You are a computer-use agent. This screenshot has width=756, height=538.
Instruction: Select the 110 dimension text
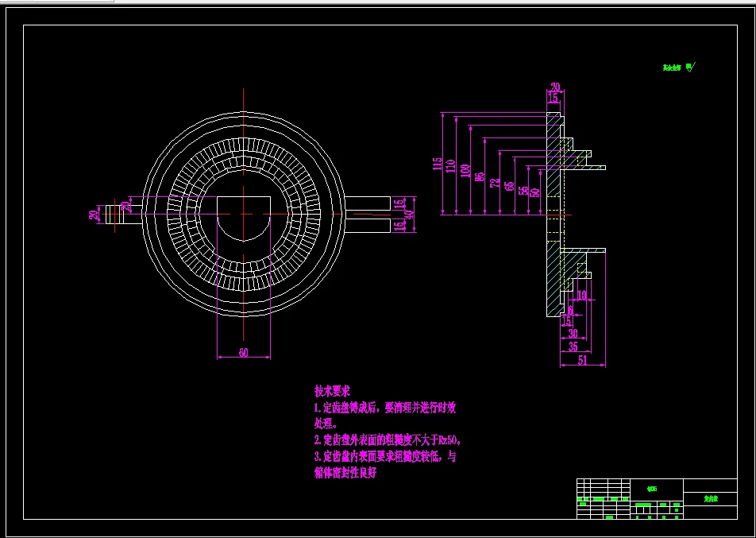[451, 167]
